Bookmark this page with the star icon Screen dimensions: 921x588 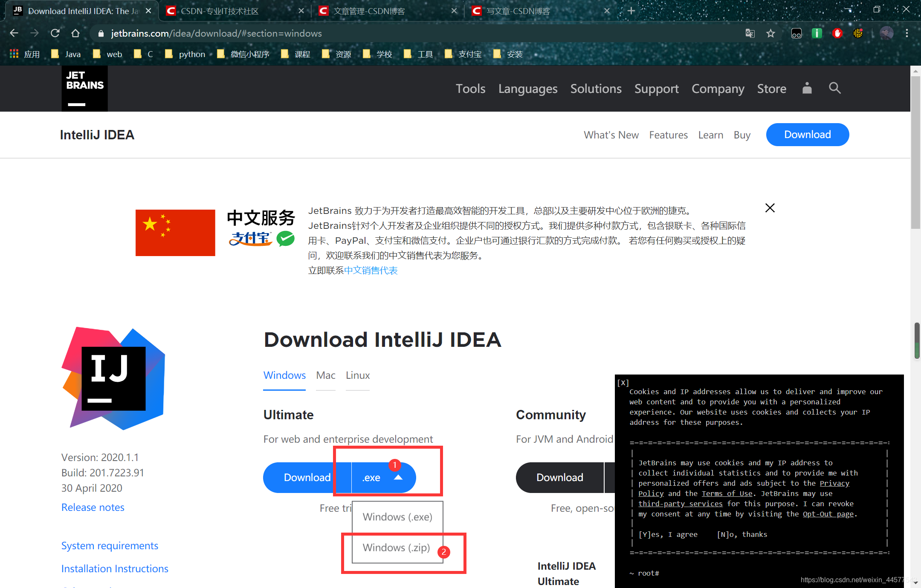[770, 33]
